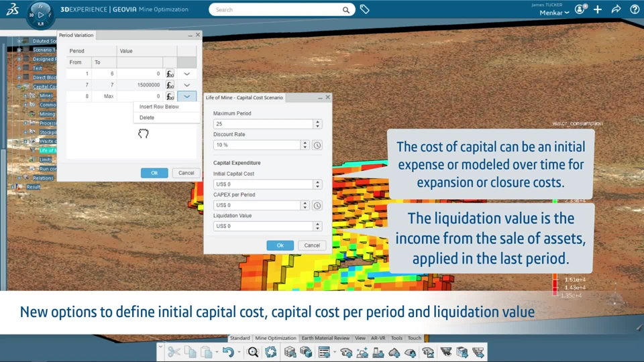Click the plus add icon in header
644x362 pixels.
click(598, 9)
